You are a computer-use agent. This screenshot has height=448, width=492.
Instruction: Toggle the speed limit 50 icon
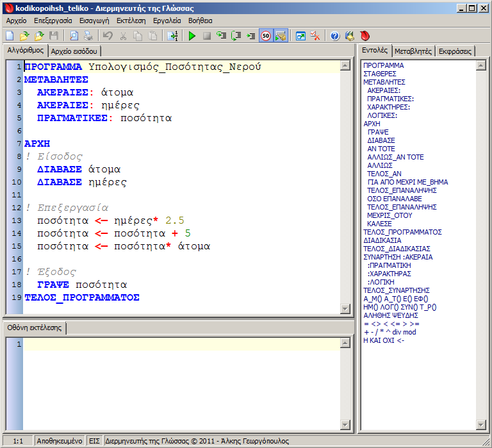[266, 36]
